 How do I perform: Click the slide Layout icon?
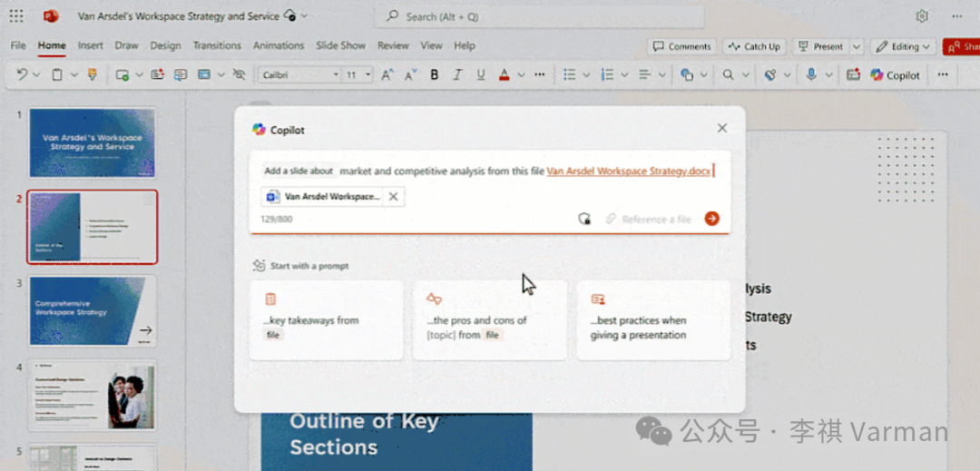[x=204, y=75]
